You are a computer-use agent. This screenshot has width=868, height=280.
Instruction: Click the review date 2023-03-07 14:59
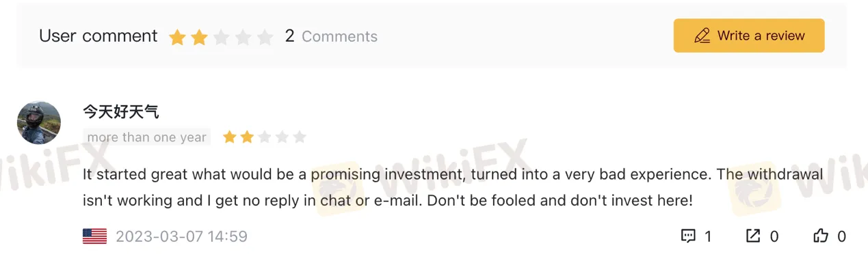coord(181,236)
